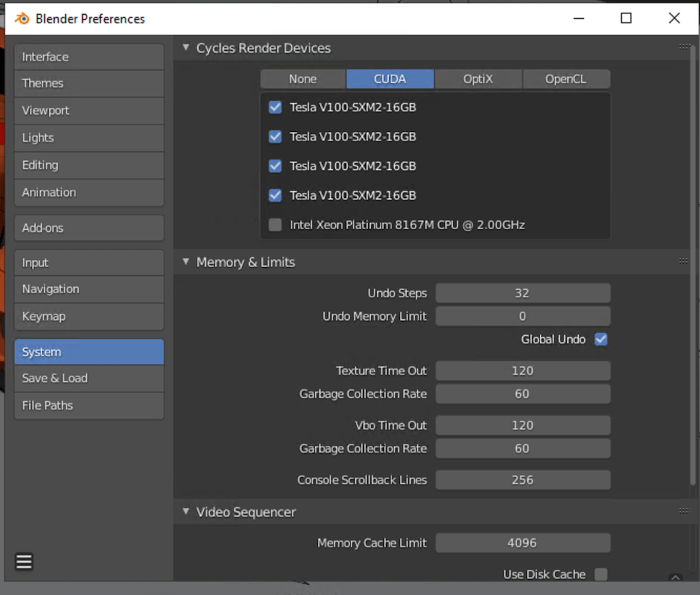Screen dimensions: 700x595
Task: Open the Themes preferences section
Action: 89,83
